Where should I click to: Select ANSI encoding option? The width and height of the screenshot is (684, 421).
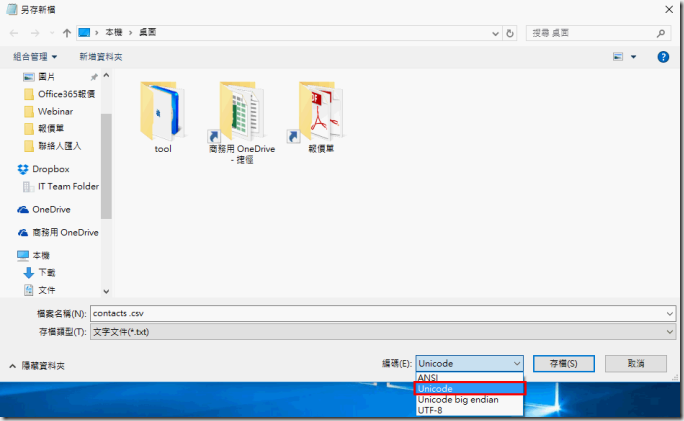pos(428,377)
